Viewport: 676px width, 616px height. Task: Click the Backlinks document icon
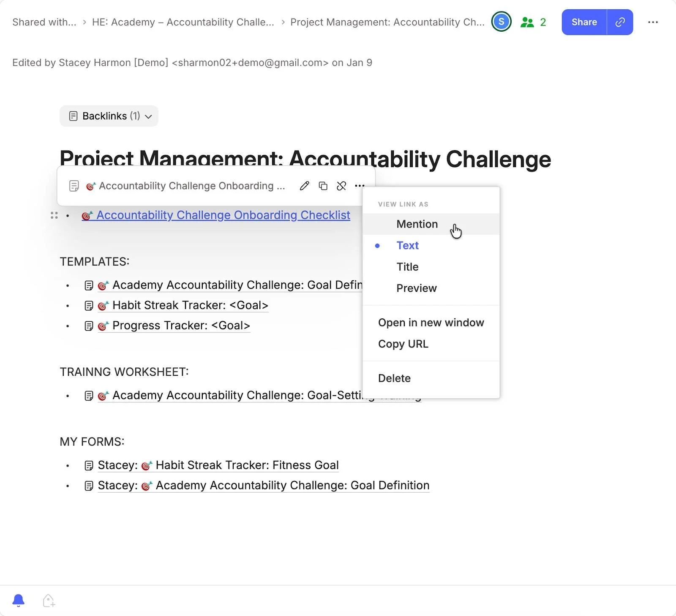[x=73, y=116]
